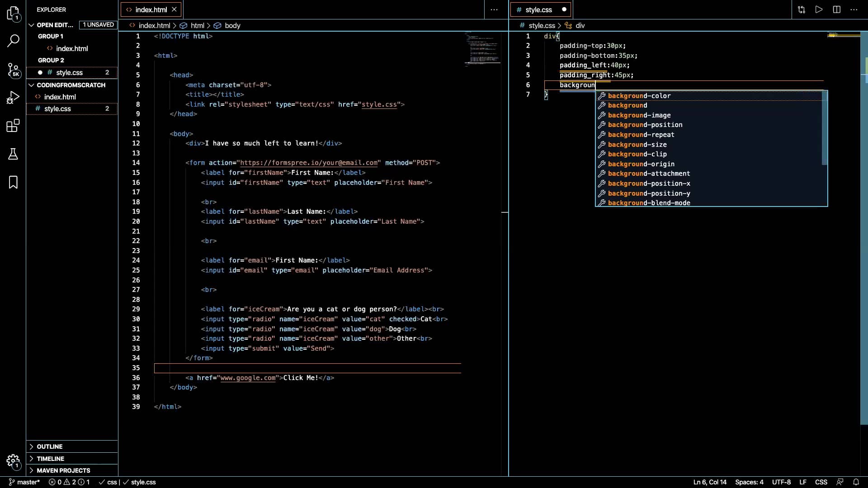The height and width of the screenshot is (488, 868).
Task: Select background-color from the suggestion list
Action: tap(639, 95)
